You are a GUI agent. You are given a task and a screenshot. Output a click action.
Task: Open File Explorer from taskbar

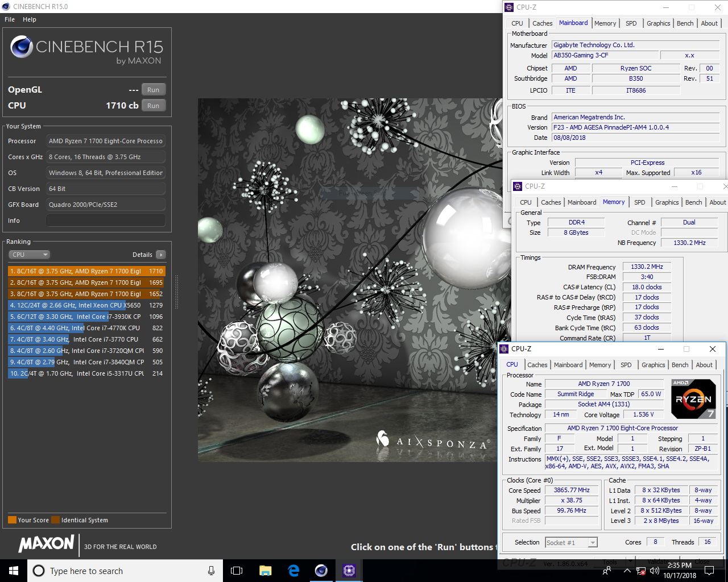(265, 571)
